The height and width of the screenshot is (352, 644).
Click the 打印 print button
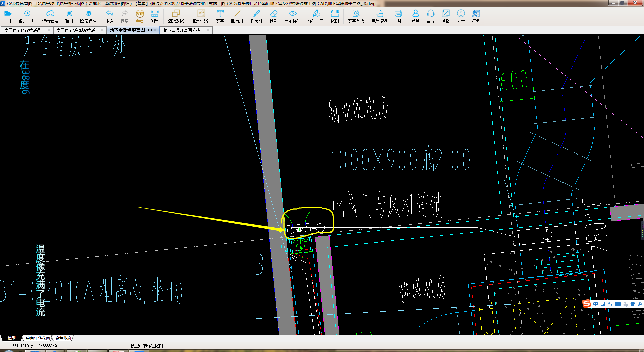(x=398, y=16)
